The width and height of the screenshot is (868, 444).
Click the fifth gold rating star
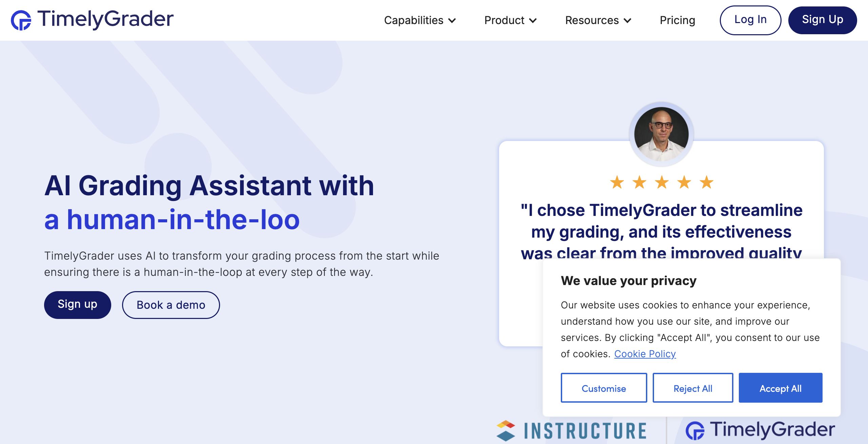point(707,182)
